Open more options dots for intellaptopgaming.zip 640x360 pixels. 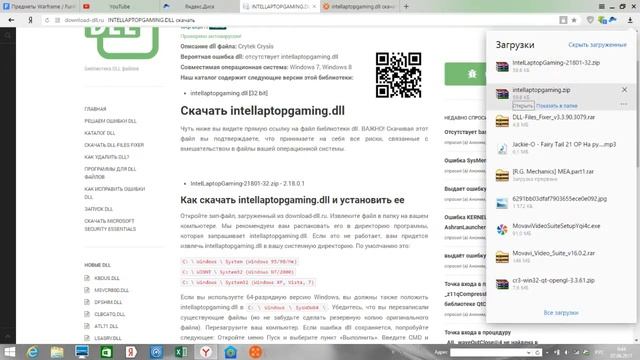pyautogui.click(x=623, y=104)
